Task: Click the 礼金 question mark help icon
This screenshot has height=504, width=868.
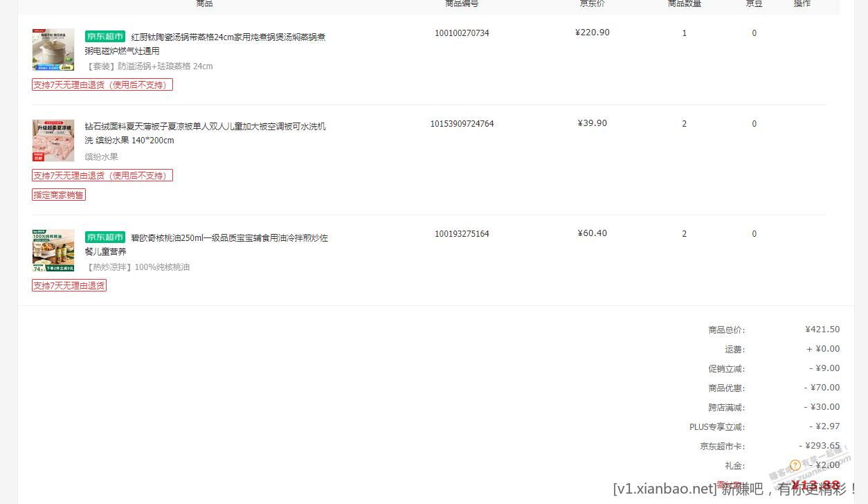Action: (x=795, y=465)
